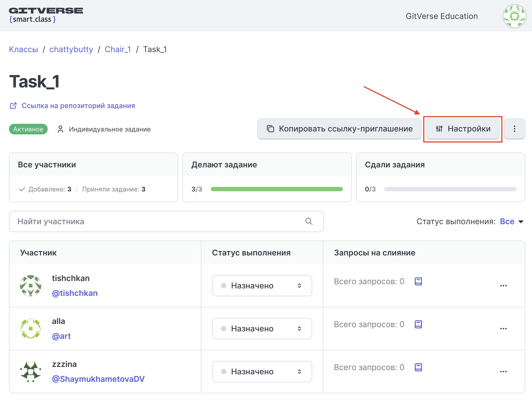Click the GitVerse smart.class logo
Viewport: 532px width, 402px height.
point(46,15)
